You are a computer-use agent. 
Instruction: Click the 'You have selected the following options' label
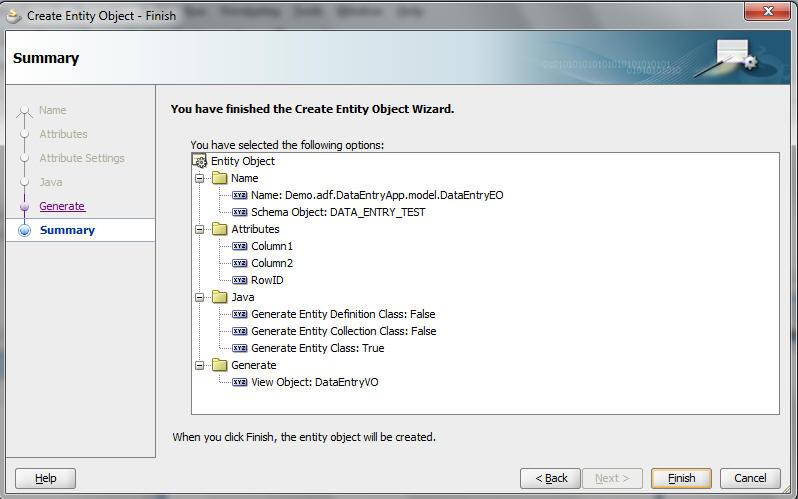point(287,145)
